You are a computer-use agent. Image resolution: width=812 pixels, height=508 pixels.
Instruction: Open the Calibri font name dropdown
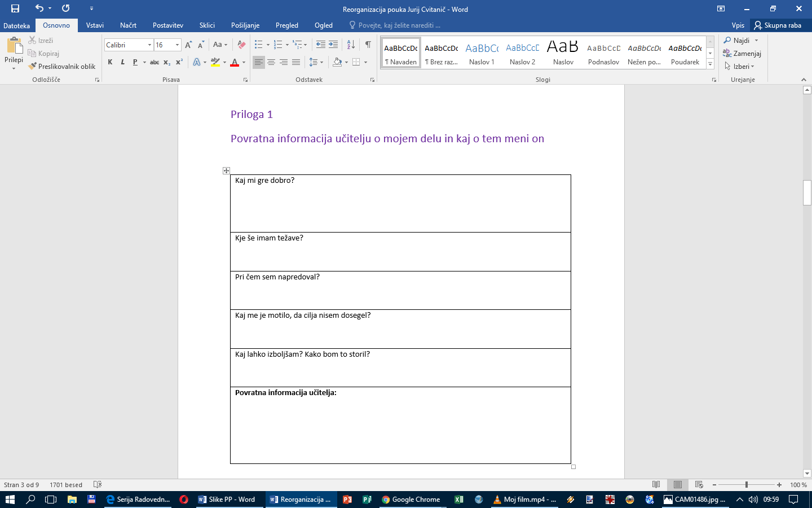[x=149, y=45]
